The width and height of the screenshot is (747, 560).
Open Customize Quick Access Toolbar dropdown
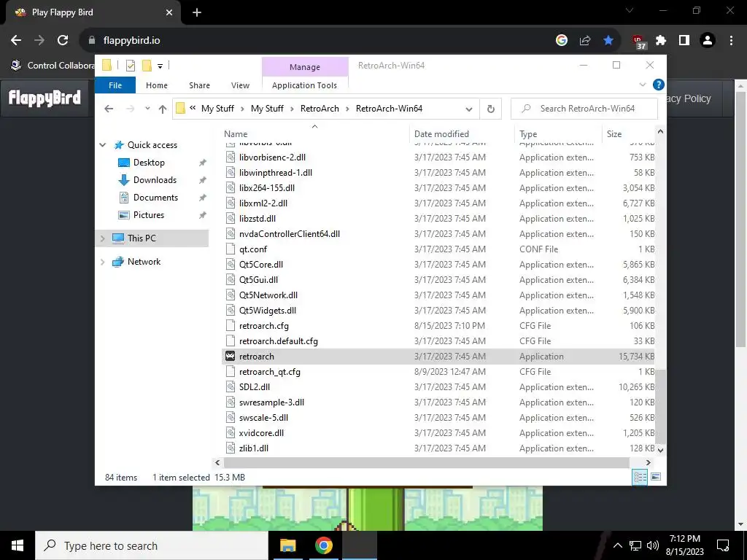(x=160, y=66)
